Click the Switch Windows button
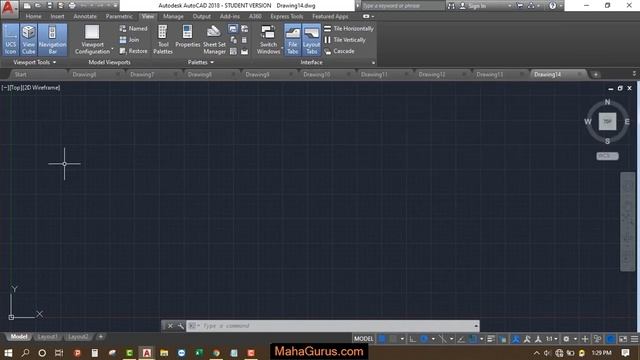 pyautogui.click(x=268, y=40)
